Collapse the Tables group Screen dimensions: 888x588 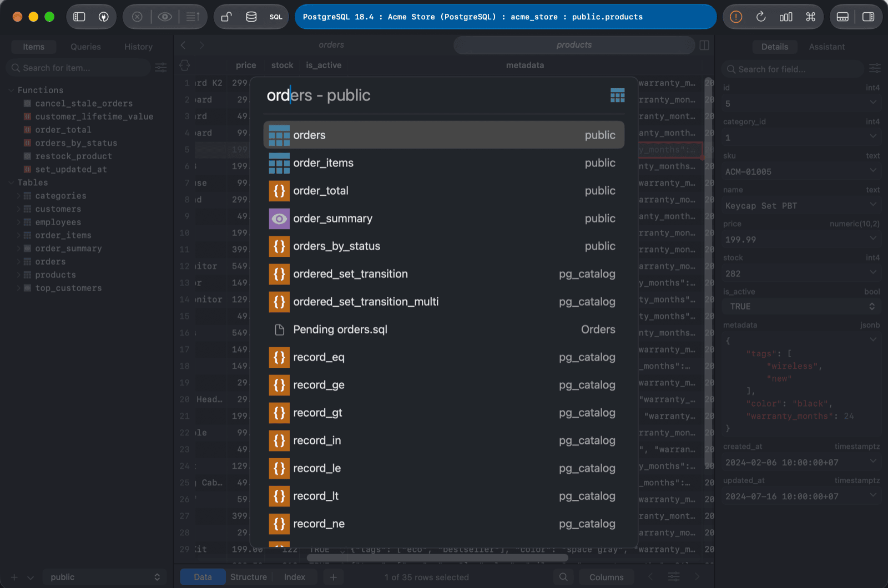coord(11,183)
